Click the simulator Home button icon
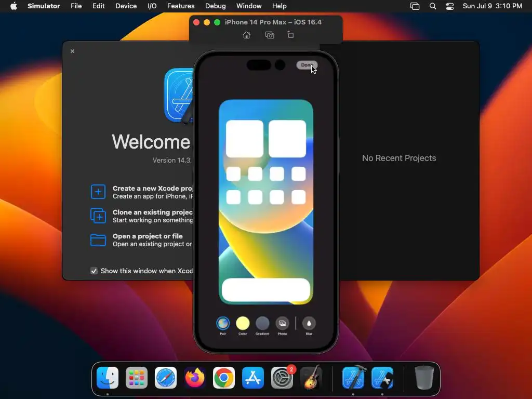 [x=247, y=35]
